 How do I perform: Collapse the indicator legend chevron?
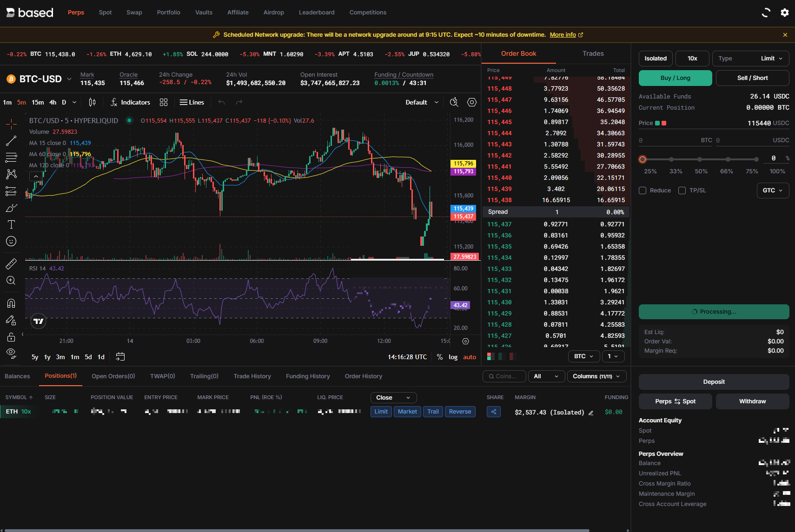(x=36, y=176)
